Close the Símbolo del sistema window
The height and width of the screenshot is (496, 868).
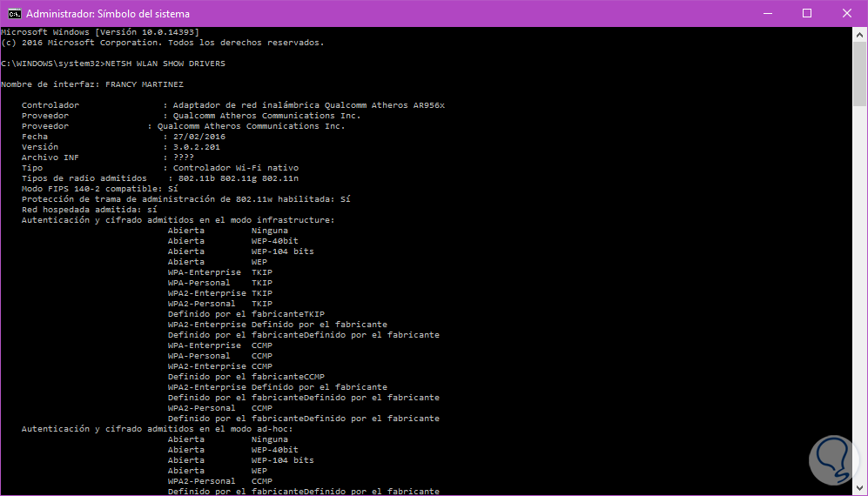point(847,13)
